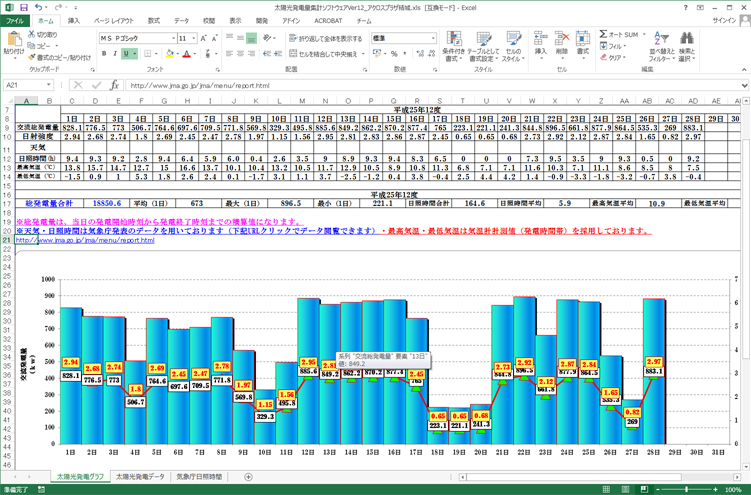Open the jma.go.jp report hyperlink in cell
751x495 pixels.
coord(85,240)
